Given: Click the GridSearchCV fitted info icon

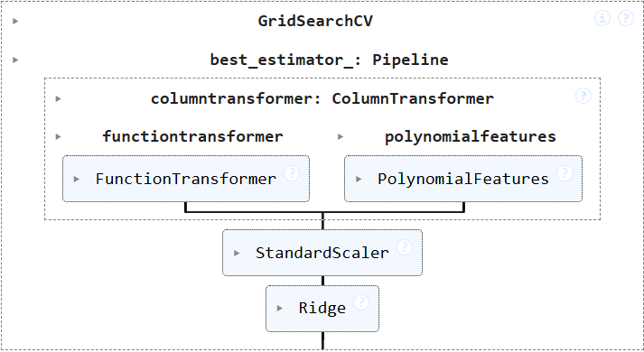Looking at the screenshot, I should (x=602, y=18).
